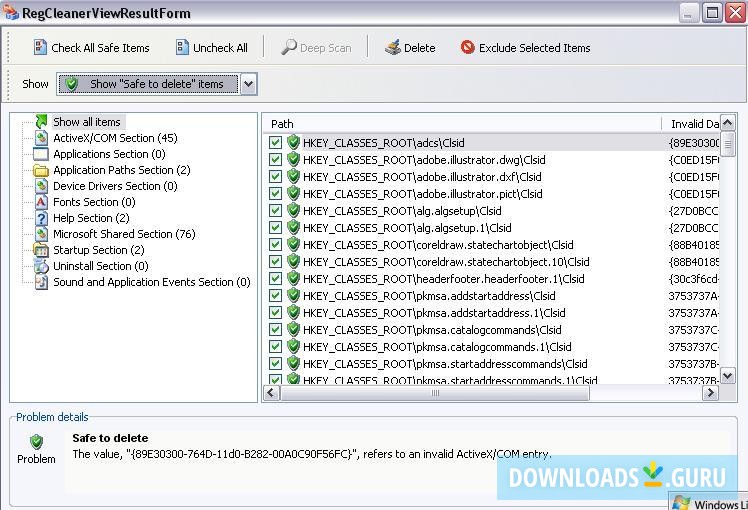Screen dimensions: 748x510
Task: Select Microsoft Shared Section (76)
Action: [124, 234]
